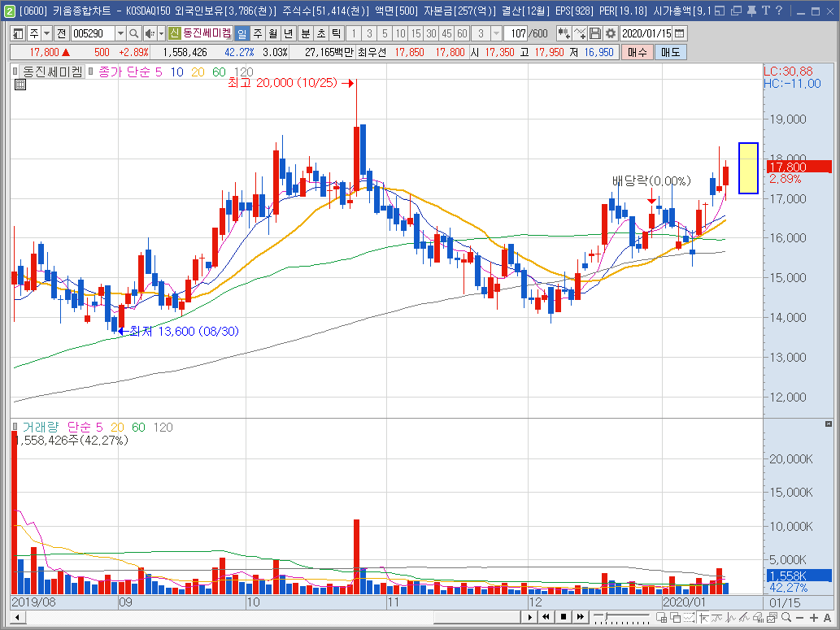840x630 pixels.
Task: Click rewind in chart replay controls
Action: [546, 617]
